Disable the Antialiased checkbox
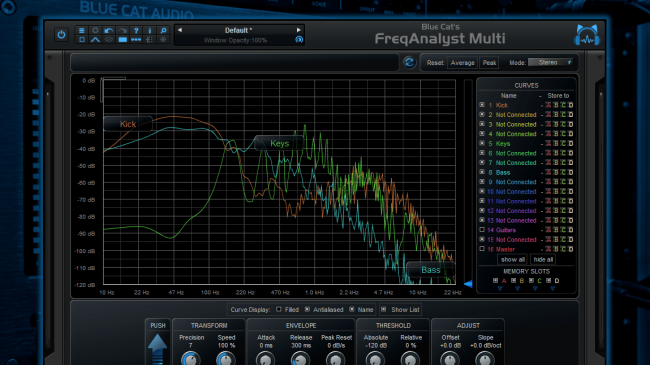650x365 pixels. pyautogui.click(x=307, y=309)
